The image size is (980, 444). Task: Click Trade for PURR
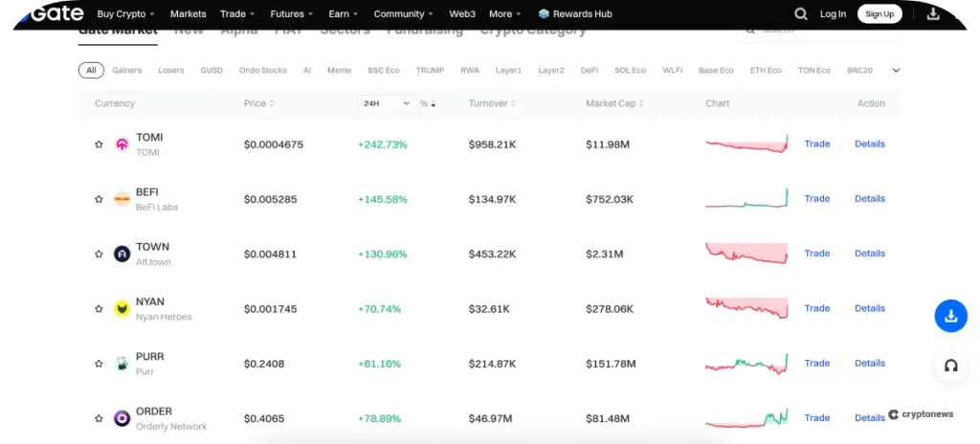coord(817,364)
